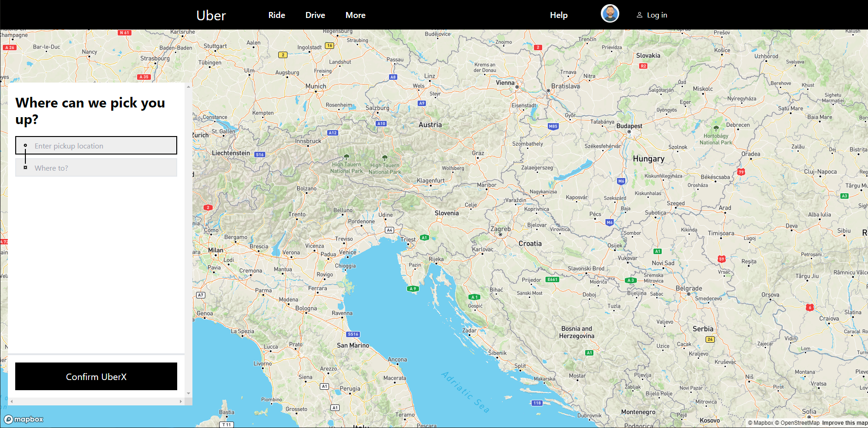Click the Innsbruck label on the map

pos(308,141)
